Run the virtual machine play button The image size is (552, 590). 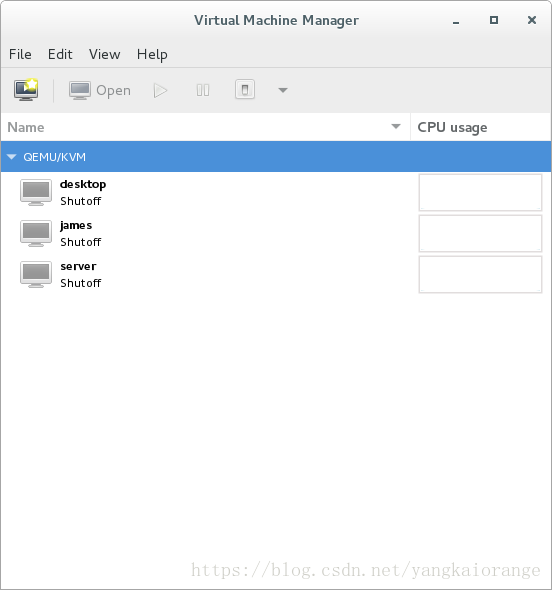[x=161, y=90]
